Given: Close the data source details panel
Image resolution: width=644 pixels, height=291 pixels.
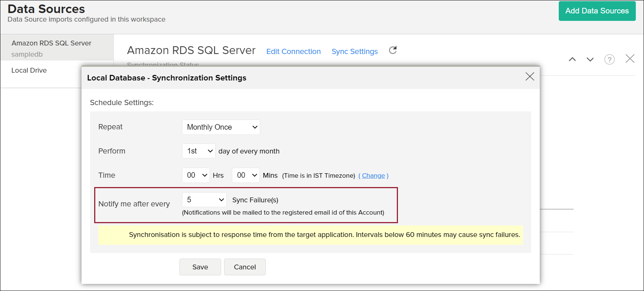Looking at the screenshot, I should click(x=630, y=58).
